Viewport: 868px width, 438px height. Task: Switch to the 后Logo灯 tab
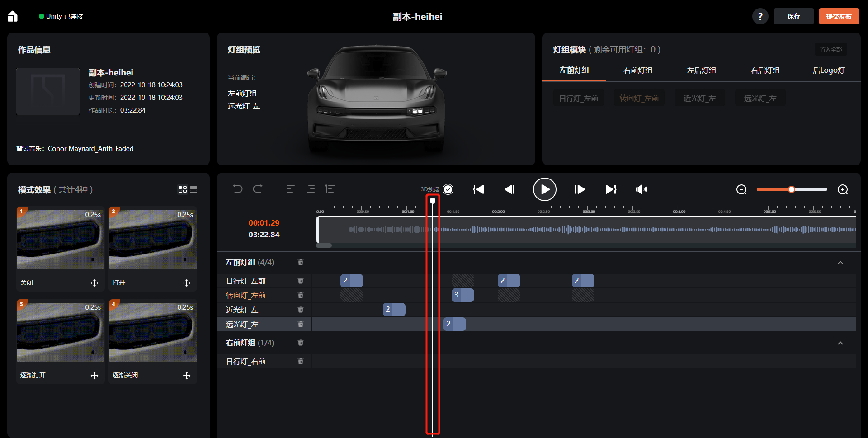[828, 70]
